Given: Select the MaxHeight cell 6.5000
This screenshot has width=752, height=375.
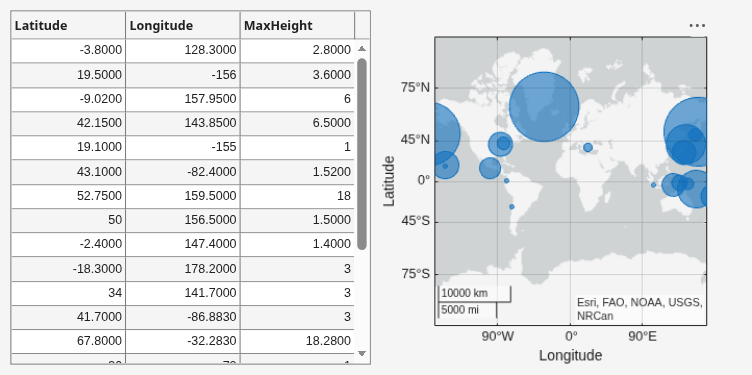Looking at the screenshot, I should [297, 123].
